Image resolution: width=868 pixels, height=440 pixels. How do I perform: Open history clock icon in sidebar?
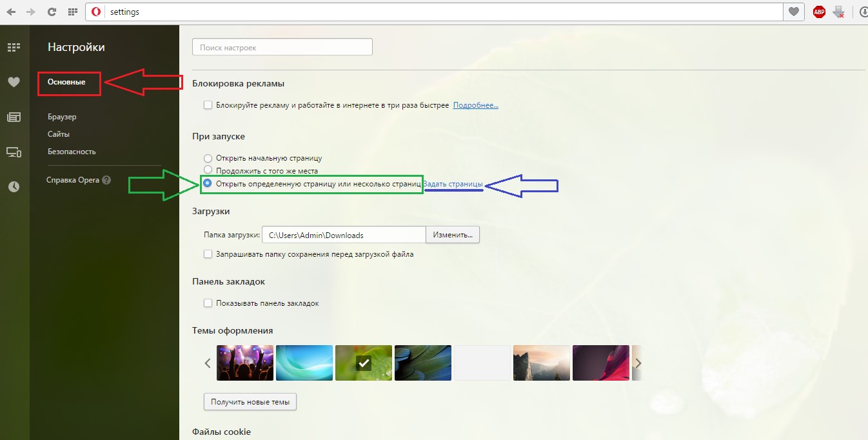point(14,186)
